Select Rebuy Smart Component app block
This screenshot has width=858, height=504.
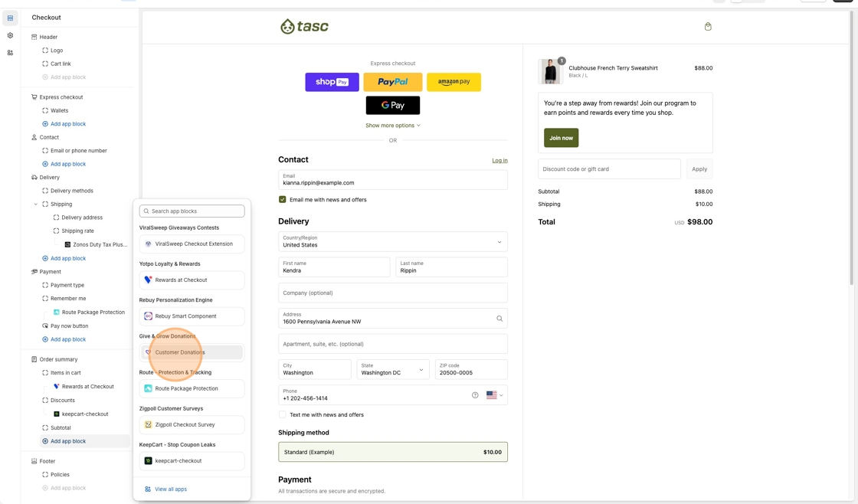tap(192, 316)
